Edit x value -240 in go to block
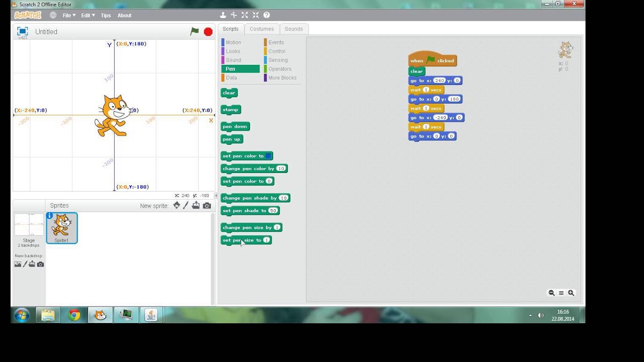The width and height of the screenshot is (644, 362). click(440, 118)
